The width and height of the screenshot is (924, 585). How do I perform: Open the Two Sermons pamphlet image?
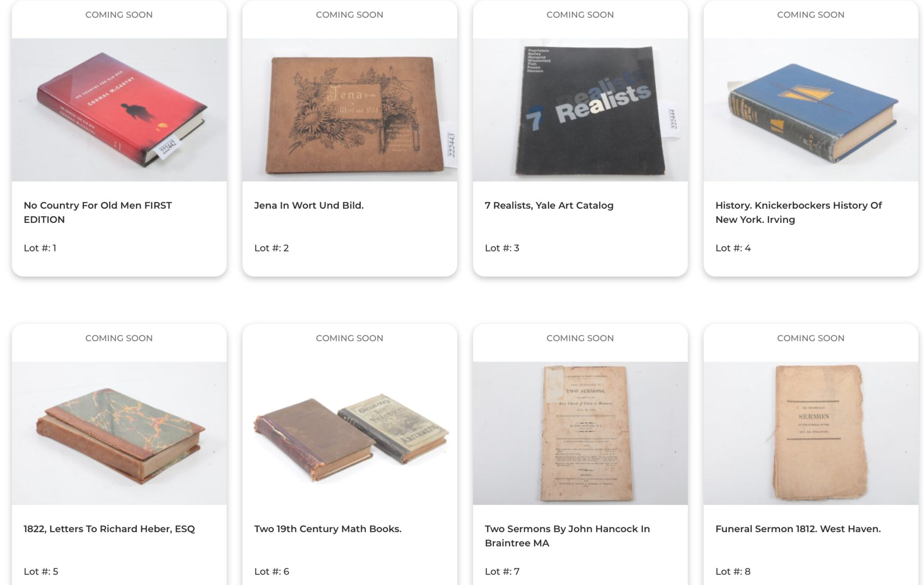pyautogui.click(x=580, y=433)
